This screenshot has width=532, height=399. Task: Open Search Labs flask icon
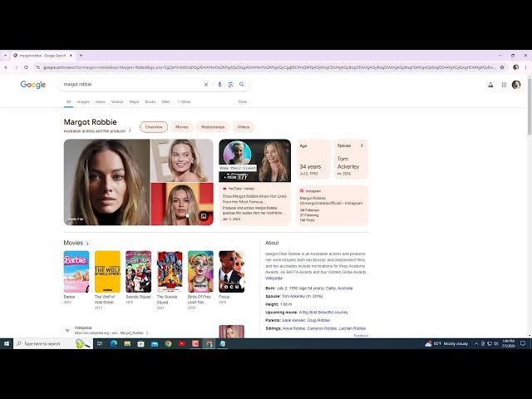coord(490,85)
